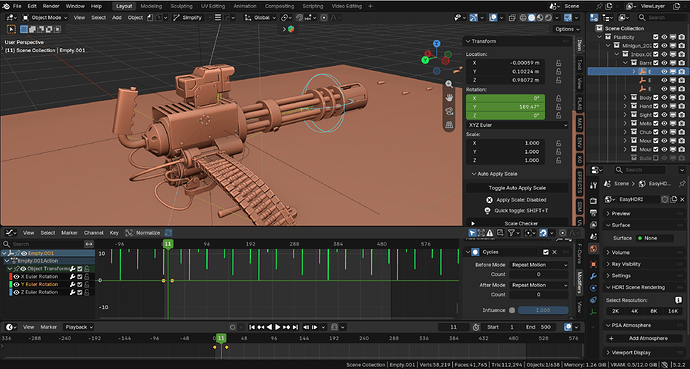Click the lock icon for Location X

pyautogui.click(x=558, y=63)
